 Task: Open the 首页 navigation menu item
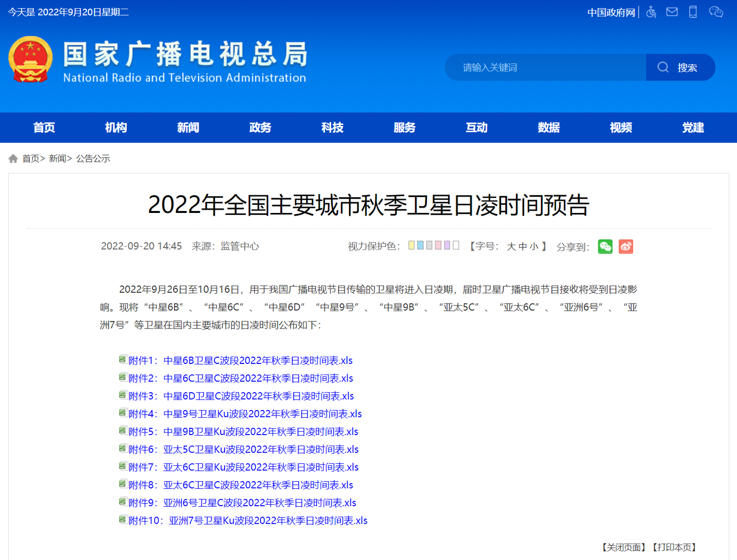(x=44, y=127)
